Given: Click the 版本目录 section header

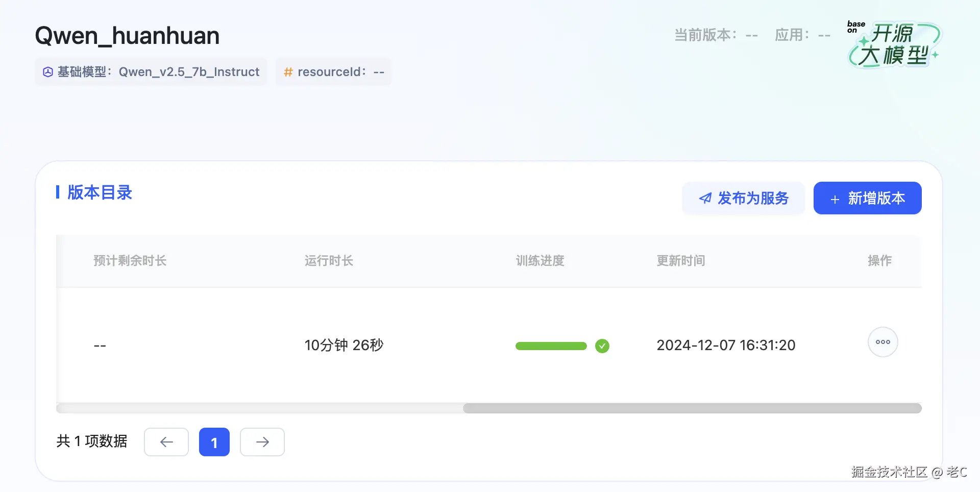Looking at the screenshot, I should tap(100, 192).
